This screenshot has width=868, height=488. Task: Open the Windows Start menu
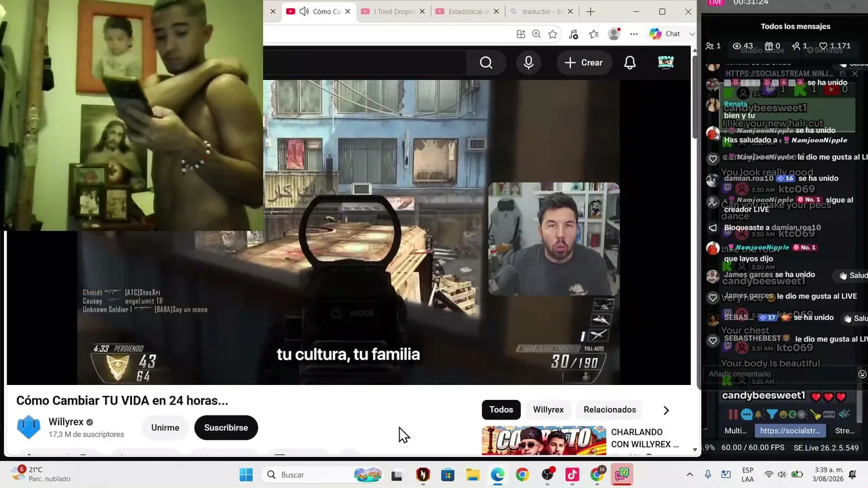coord(245,474)
